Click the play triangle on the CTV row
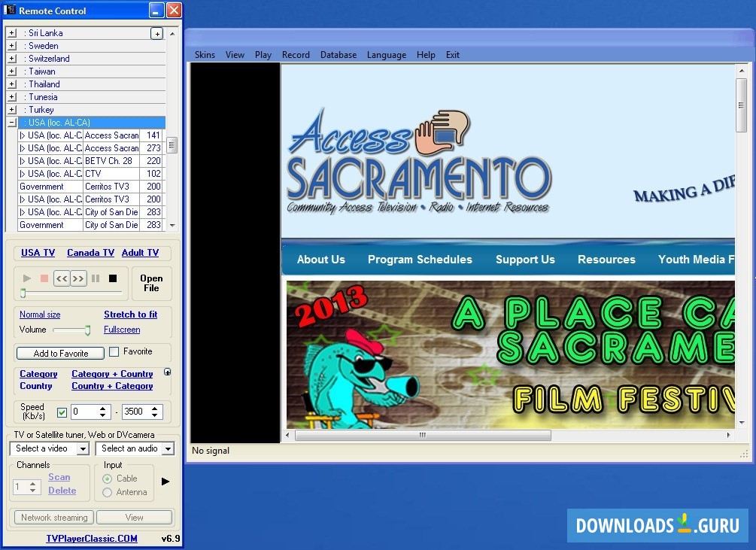Image resolution: width=756 pixels, height=550 pixels. 22,174
